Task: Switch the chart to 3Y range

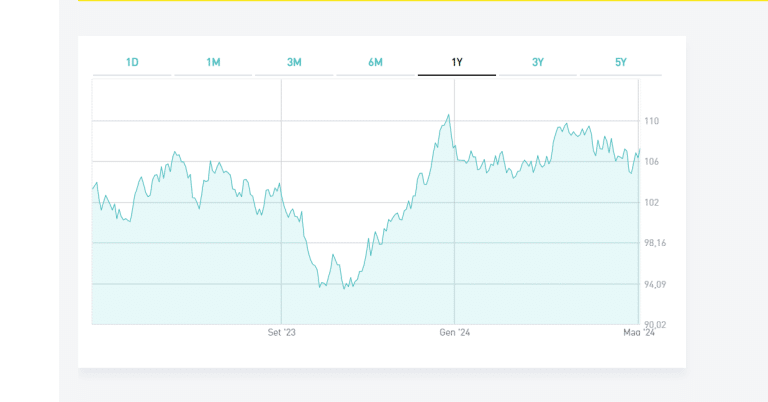Action: coord(538,62)
